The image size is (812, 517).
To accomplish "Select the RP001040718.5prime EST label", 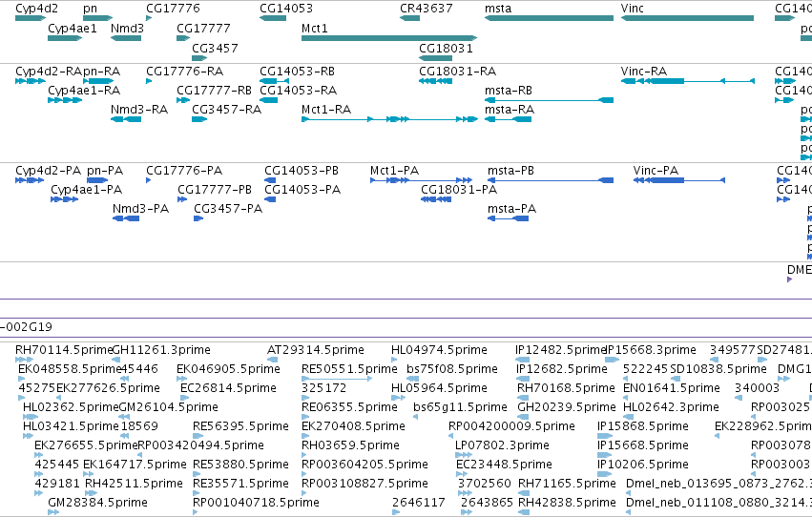I will click(x=256, y=503).
